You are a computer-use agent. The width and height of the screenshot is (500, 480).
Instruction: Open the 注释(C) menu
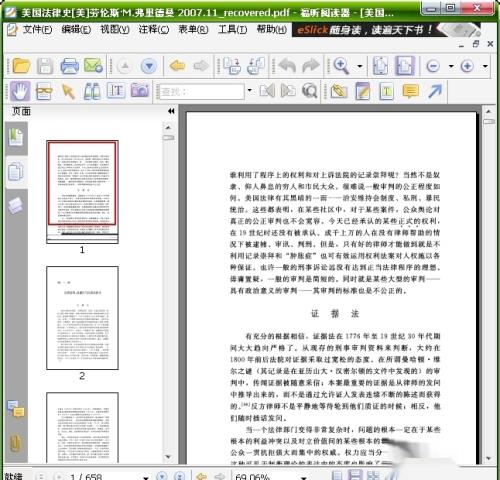pyautogui.click(x=154, y=30)
